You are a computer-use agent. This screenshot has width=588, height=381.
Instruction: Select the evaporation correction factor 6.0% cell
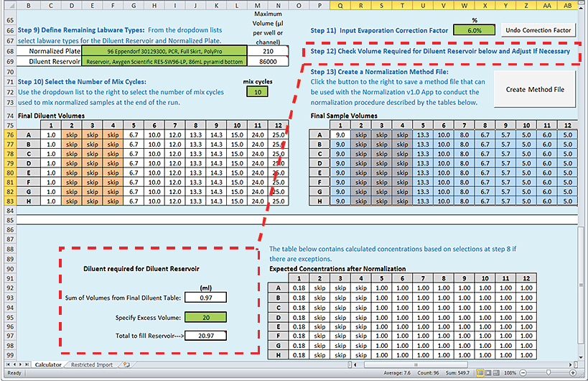click(475, 31)
